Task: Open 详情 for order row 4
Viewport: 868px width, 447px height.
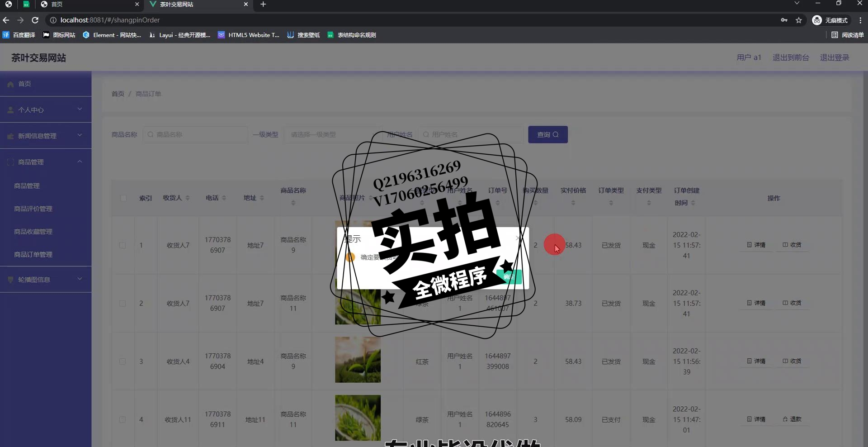Action: (x=756, y=419)
